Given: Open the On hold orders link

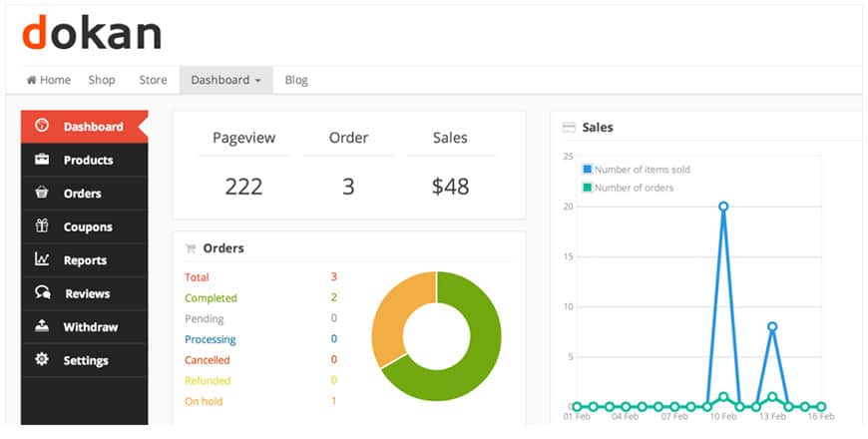Looking at the screenshot, I should coord(204,401).
